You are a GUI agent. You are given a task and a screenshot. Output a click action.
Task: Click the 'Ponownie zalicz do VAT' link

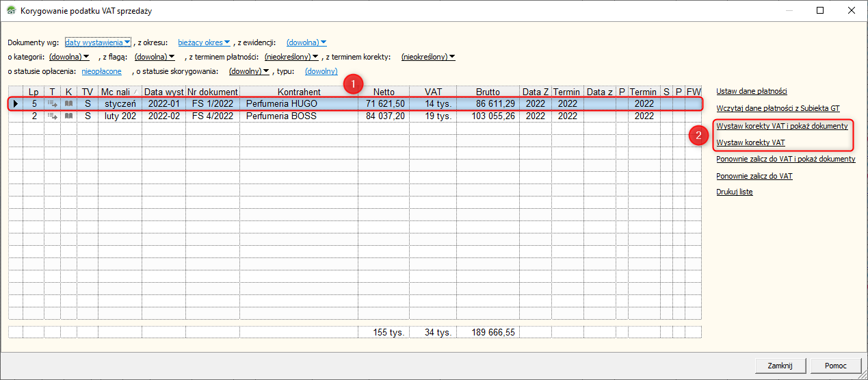(754, 176)
